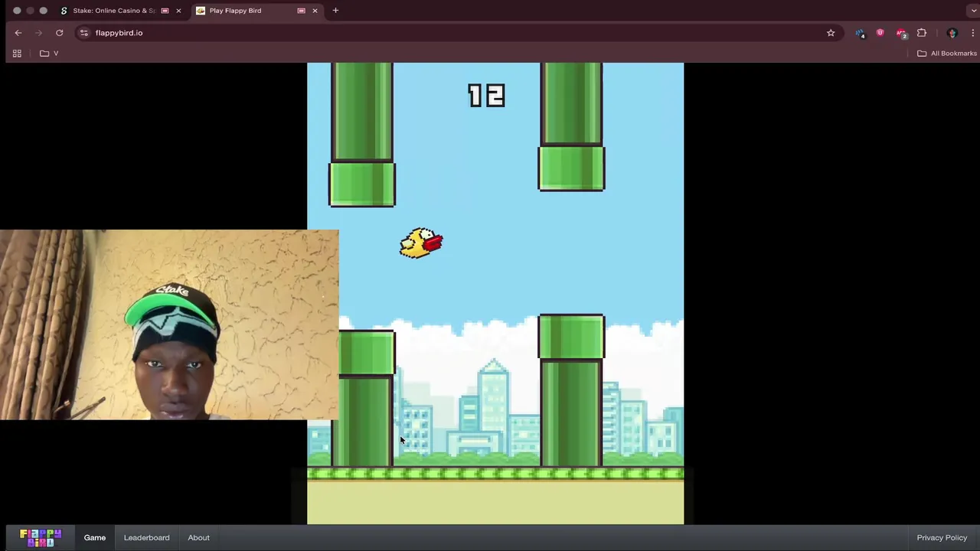The width and height of the screenshot is (980, 551).
Task: Click the webcam overlay video
Action: click(x=169, y=325)
